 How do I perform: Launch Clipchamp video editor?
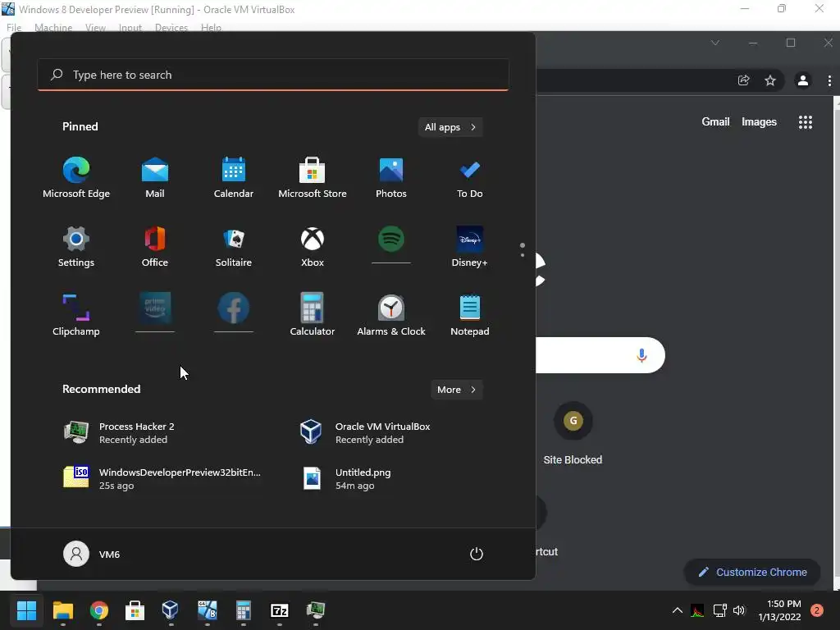pyautogui.click(x=76, y=315)
